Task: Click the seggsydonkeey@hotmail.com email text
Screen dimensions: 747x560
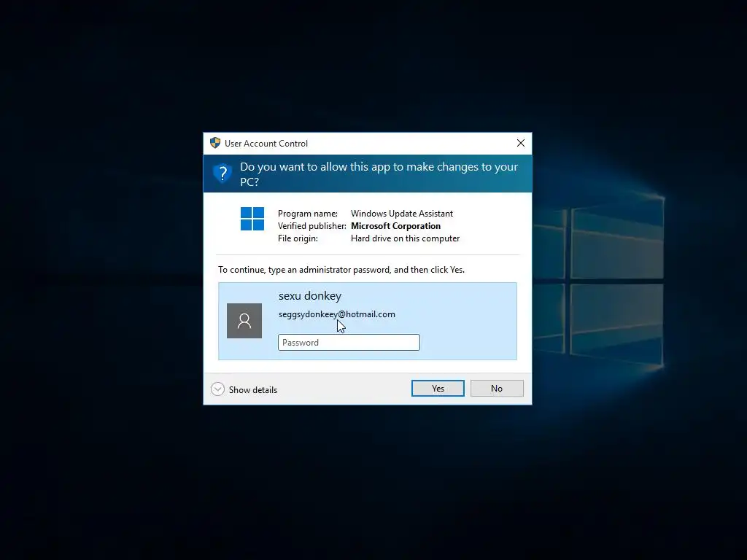Action: tap(337, 314)
